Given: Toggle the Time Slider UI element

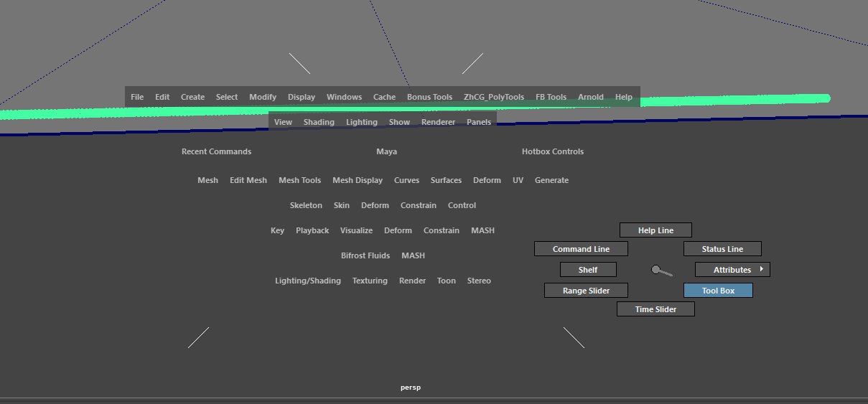Looking at the screenshot, I should [655, 309].
